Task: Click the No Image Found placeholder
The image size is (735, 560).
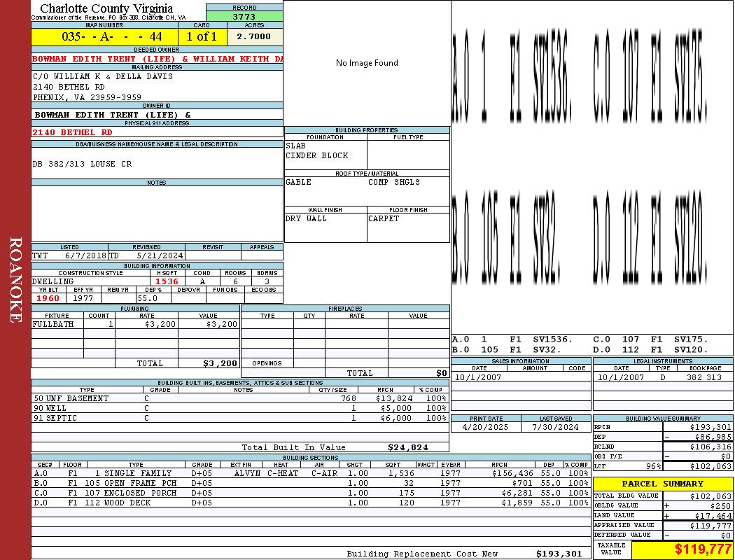Action: 367,63
